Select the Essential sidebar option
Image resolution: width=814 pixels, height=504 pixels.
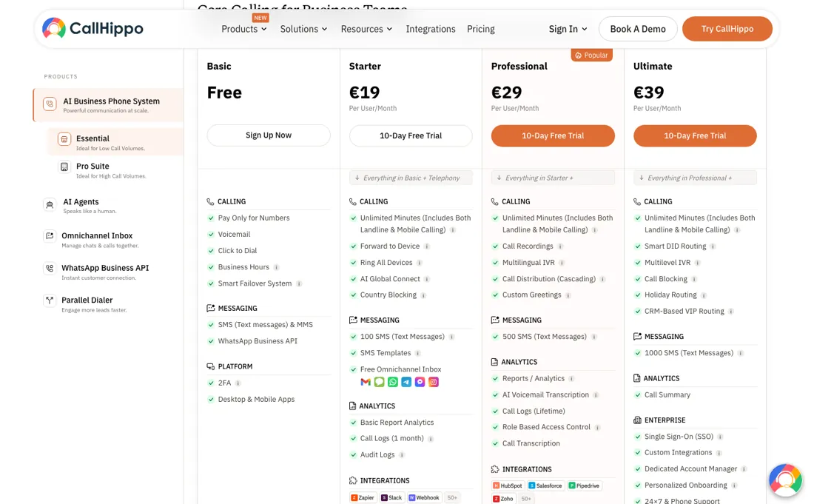click(115, 141)
